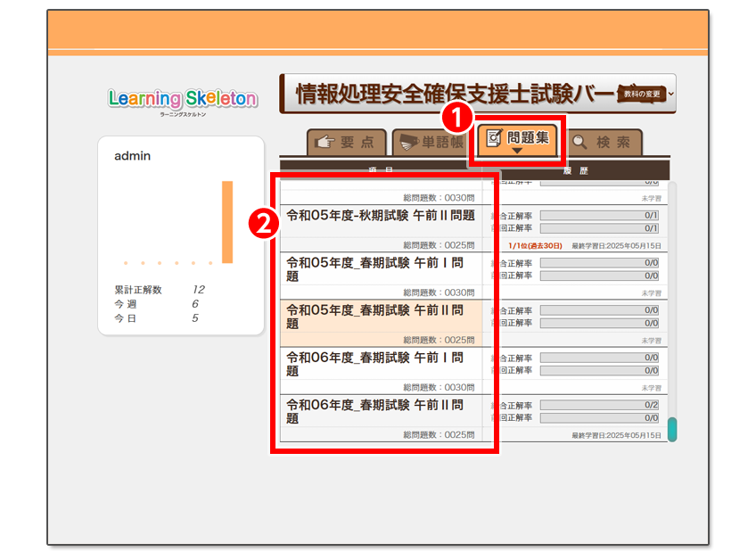The width and height of the screenshot is (756, 560).
Task: Click the 今週 count label
Action: 126,304
